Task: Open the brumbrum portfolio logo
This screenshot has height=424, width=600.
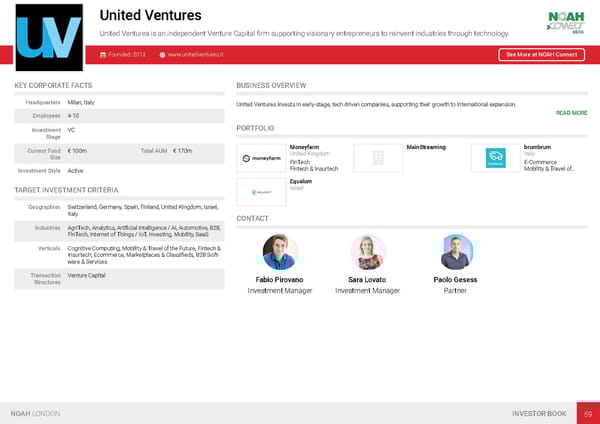Action: [496, 158]
